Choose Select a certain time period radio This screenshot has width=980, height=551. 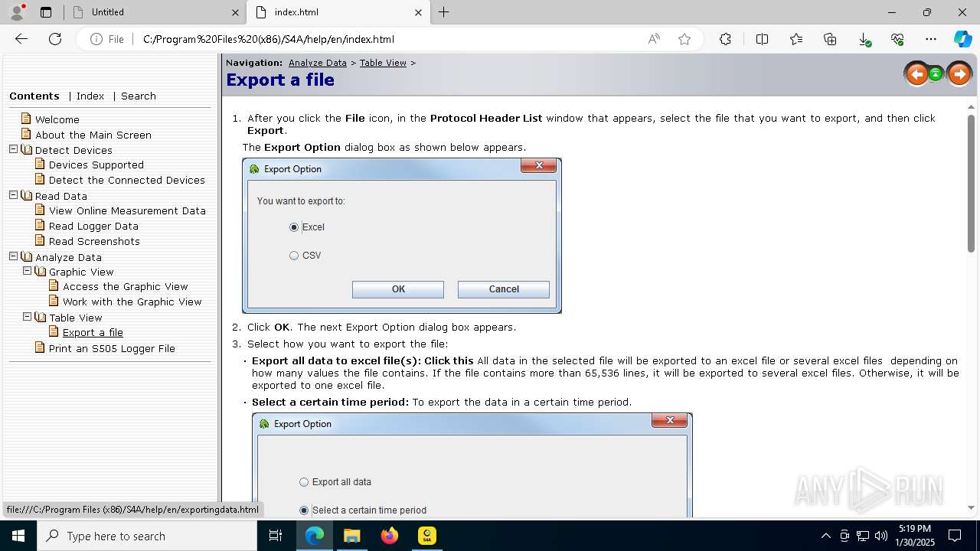point(304,510)
